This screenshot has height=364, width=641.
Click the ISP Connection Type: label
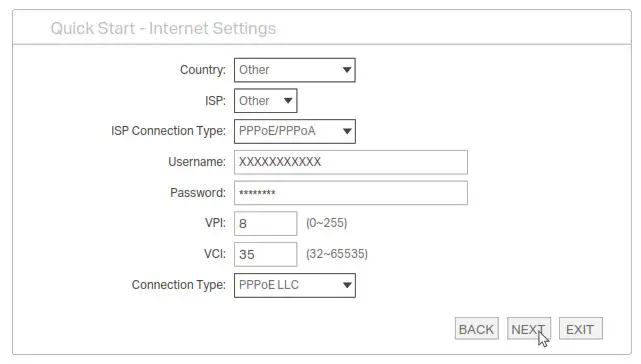click(168, 131)
